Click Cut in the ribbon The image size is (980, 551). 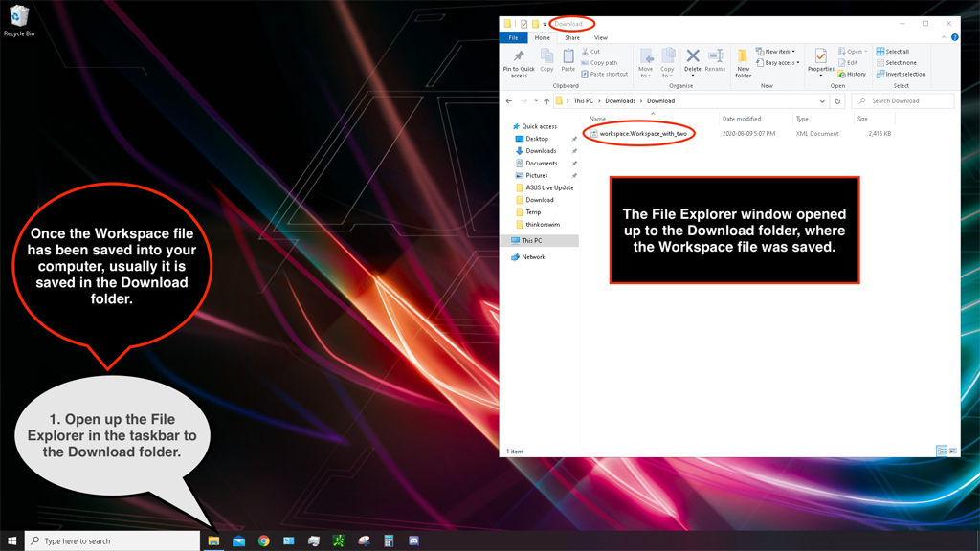click(590, 52)
